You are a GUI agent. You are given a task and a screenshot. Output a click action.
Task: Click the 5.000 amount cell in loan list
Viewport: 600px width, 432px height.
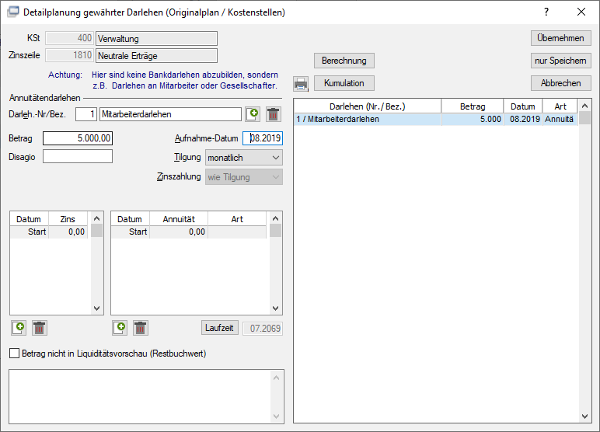point(473,119)
